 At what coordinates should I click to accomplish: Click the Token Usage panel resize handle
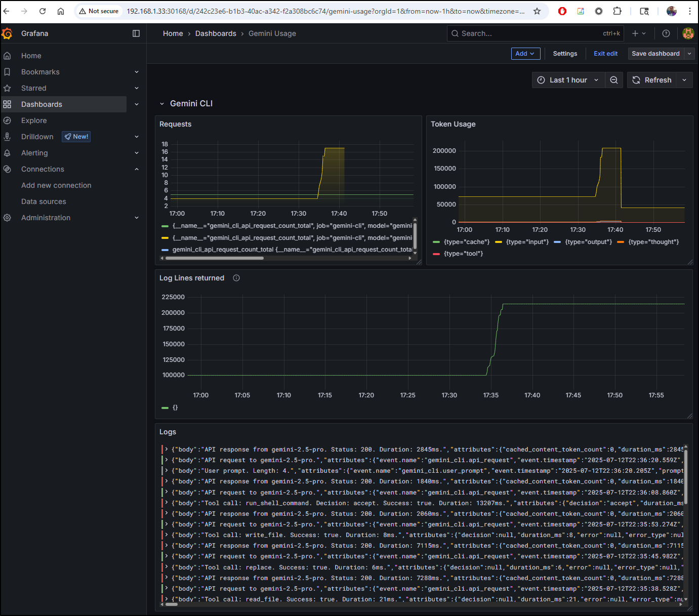click(x=690, y=262)
